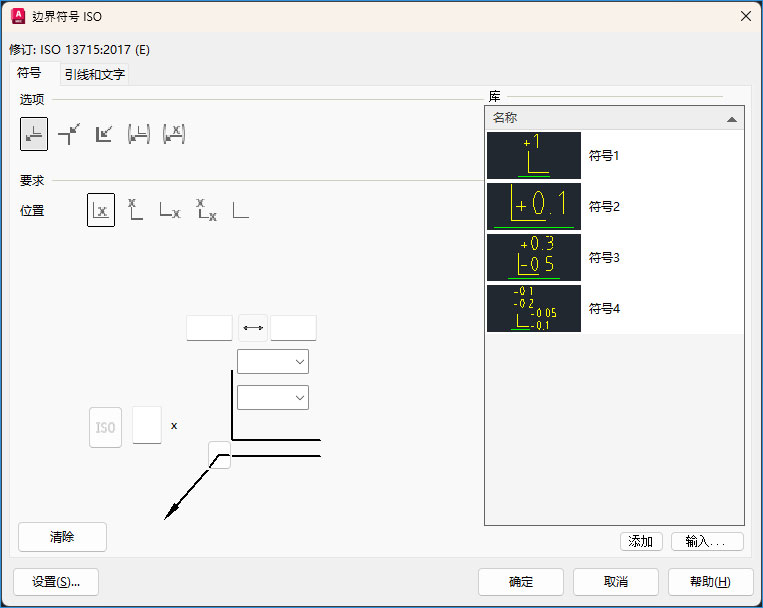Click the 清除 button
This screenshot has width=763, height=608.
62,537
